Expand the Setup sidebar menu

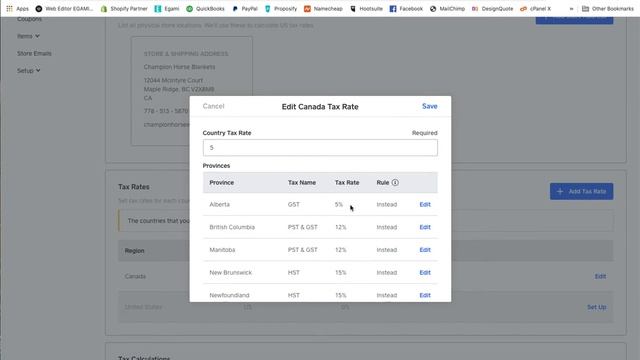(x=29, y=71)
